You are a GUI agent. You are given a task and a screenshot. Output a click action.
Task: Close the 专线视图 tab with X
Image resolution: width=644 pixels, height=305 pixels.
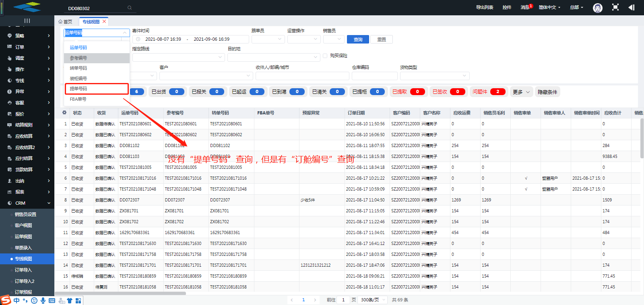coord(104,21)
